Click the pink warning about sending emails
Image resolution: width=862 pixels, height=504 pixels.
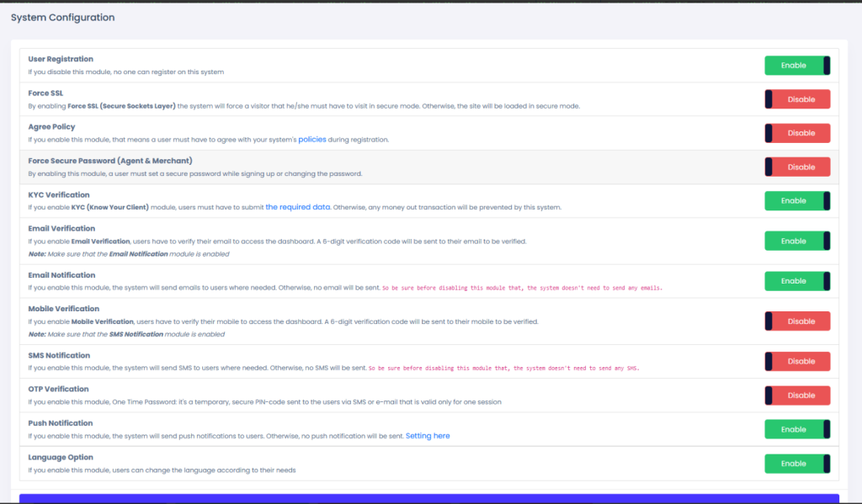click(x=522, y=288)
